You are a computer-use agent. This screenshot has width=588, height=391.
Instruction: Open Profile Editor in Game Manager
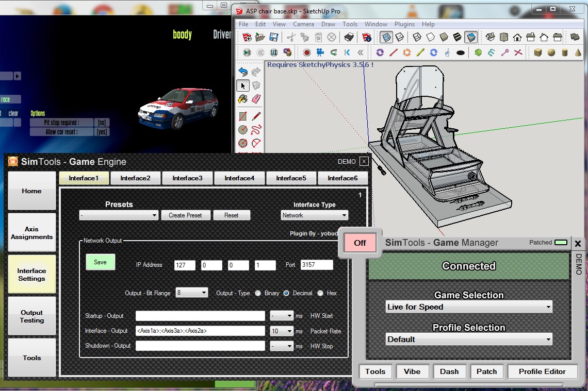tap(542, 371)
